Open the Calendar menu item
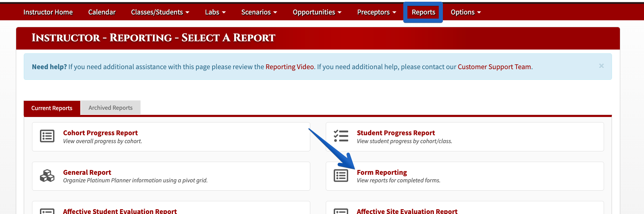This screenshot has width=644, height=214. (x=102, y=12)
